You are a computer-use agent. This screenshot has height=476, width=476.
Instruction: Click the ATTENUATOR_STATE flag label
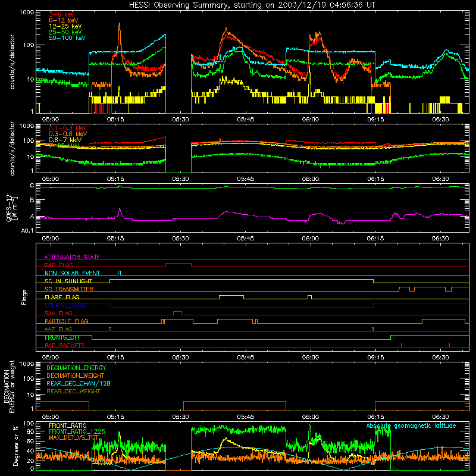72,257
